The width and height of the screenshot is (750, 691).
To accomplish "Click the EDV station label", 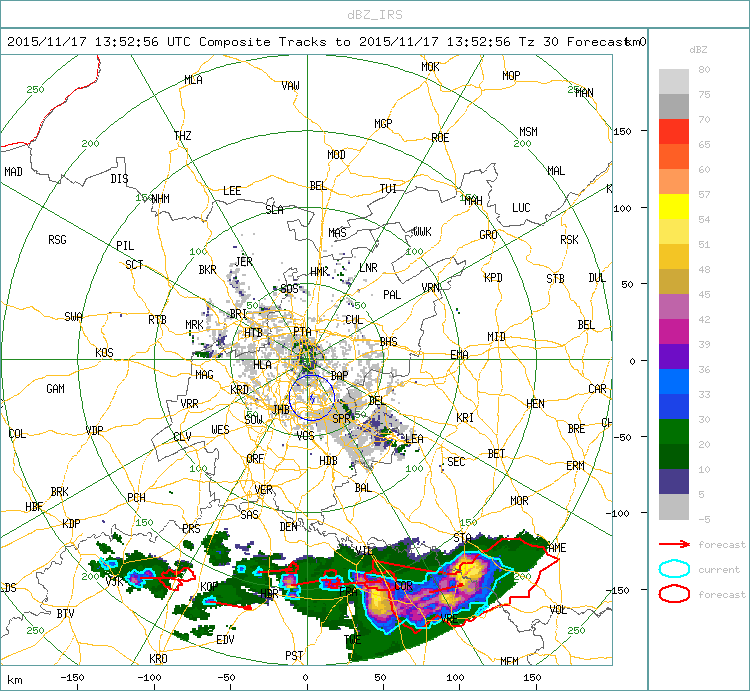I will (225, 640).
